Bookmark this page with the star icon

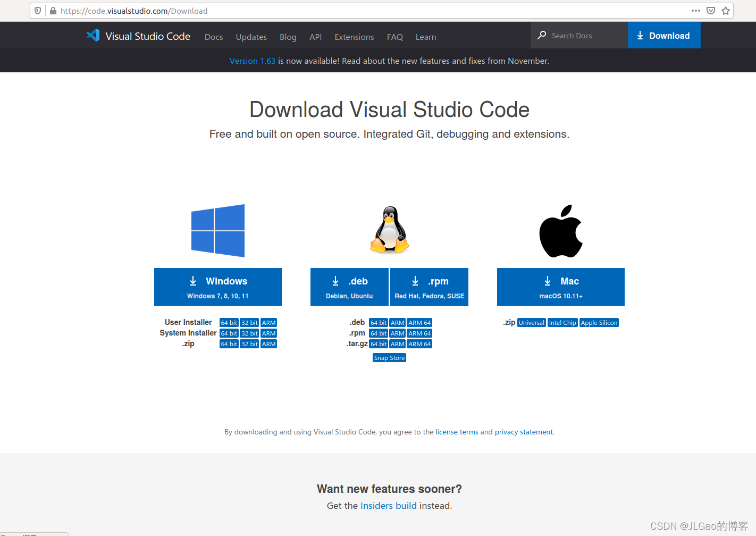click(x=726, y=11)
